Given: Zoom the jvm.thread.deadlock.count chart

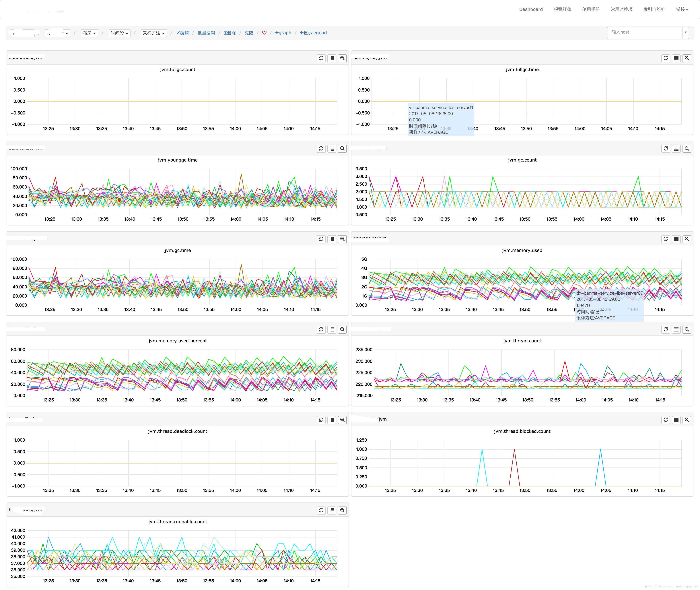Looking at the screenshot, I should coord(342,420).
